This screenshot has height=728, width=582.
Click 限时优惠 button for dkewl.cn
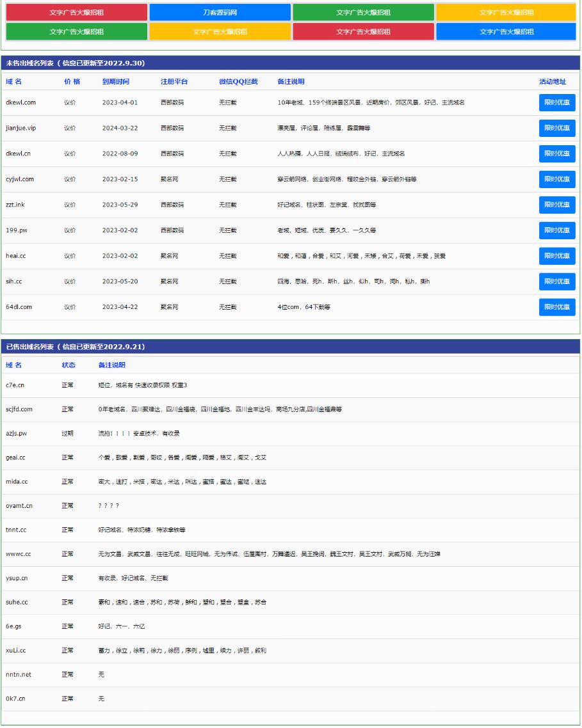(556, 154)
